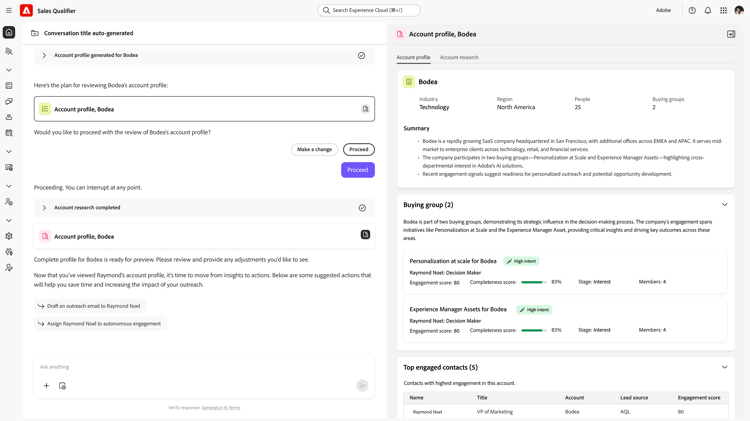Focus the Ask anything input field
This screenshot has height=421, width=750.
coord(190,367)
